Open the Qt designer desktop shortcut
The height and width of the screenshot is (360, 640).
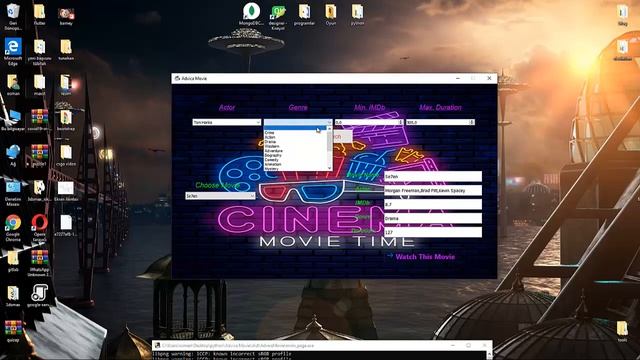pyautogui.click(x=278, y=16)
